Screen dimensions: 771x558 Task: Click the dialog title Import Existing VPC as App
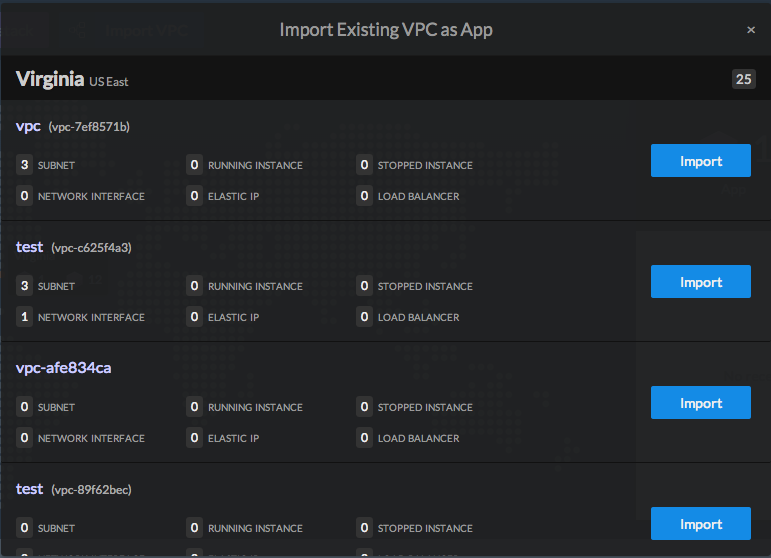(x=386, y=30)
